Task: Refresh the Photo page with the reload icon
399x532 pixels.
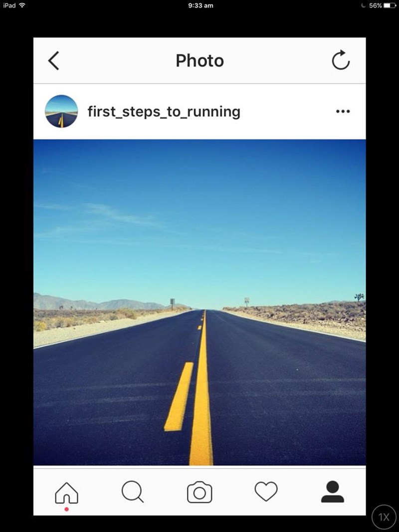Action: (x=341, y=60)
